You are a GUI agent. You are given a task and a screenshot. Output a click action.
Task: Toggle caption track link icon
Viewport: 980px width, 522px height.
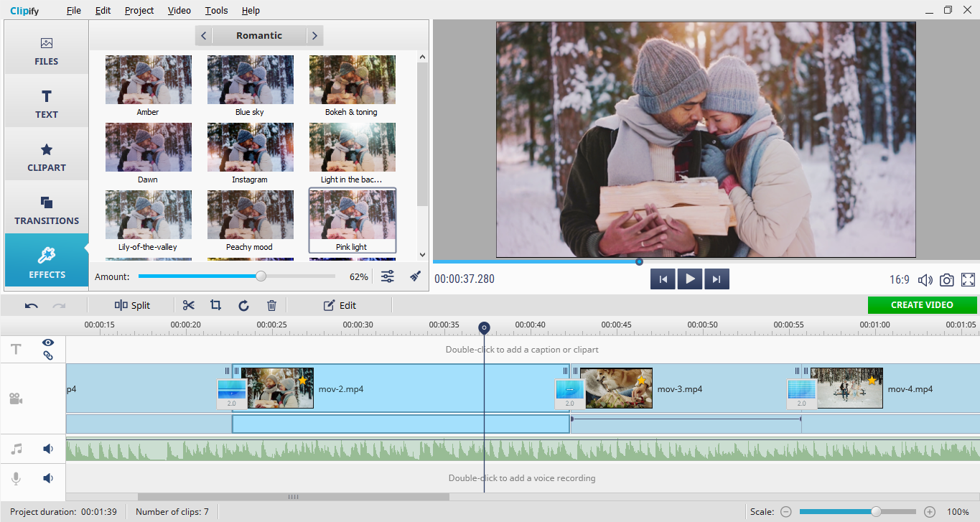coord(48,355)
